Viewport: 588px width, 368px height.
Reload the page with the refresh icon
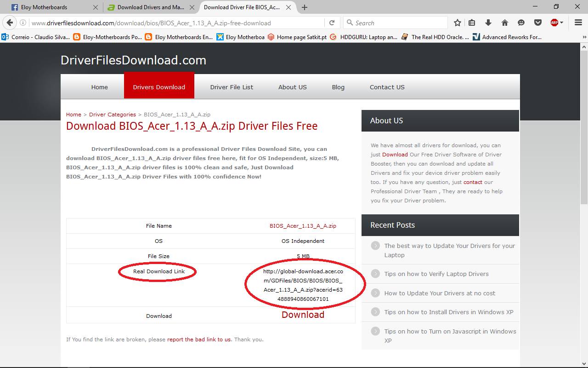(332, 23)
